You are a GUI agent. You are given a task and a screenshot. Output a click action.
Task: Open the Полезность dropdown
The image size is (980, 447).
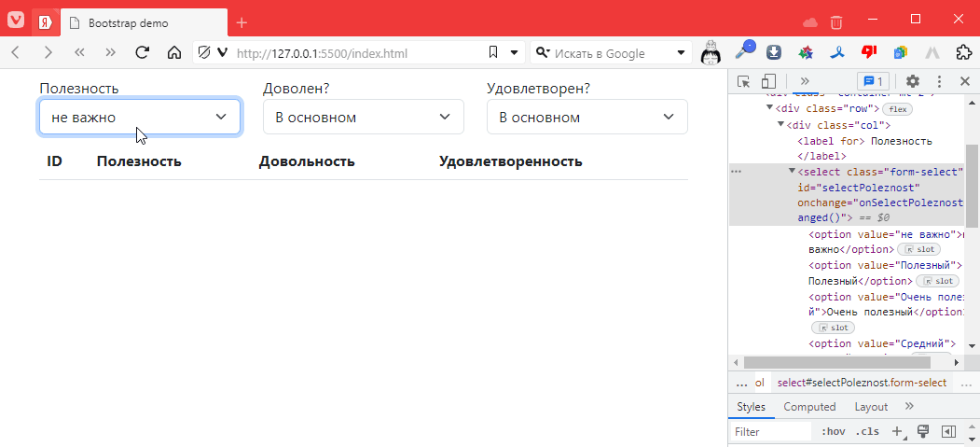coord(140,117)
